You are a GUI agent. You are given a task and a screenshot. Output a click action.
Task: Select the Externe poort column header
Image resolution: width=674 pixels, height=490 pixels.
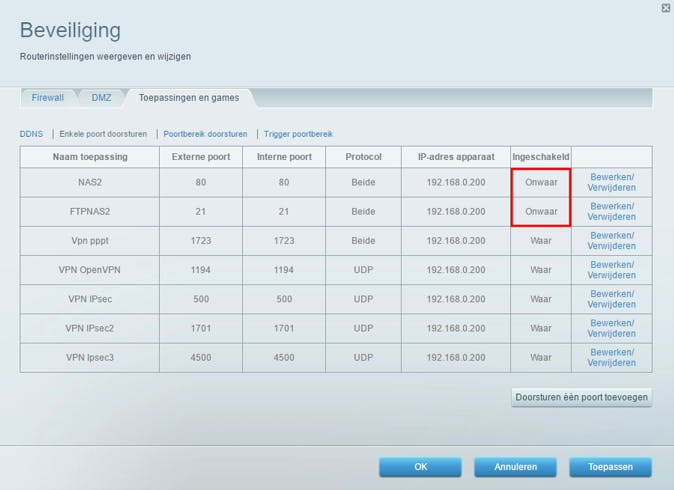pos(201,157)
